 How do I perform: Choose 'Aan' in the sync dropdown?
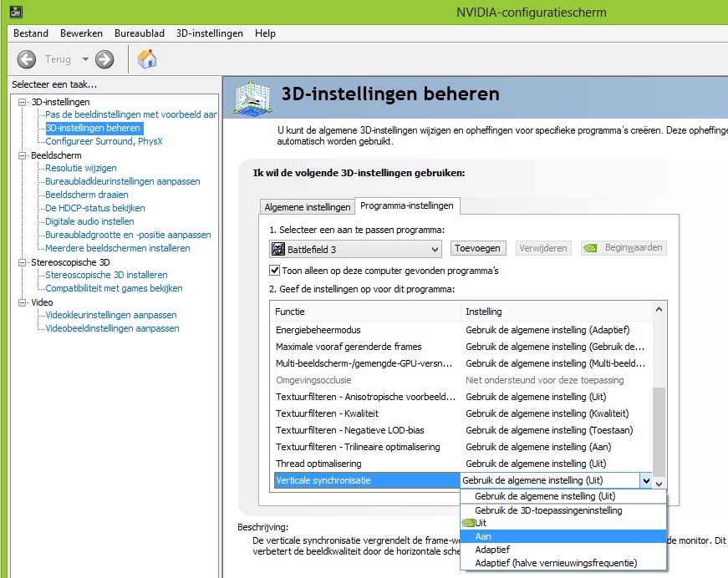pyautogui.click(x=563, y=537)
